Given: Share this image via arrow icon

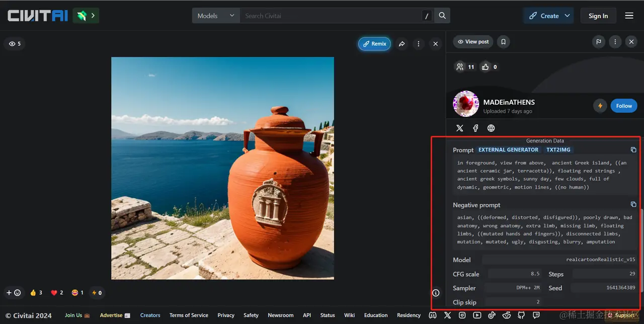Looking at the screenshot, I should [402, 44].
